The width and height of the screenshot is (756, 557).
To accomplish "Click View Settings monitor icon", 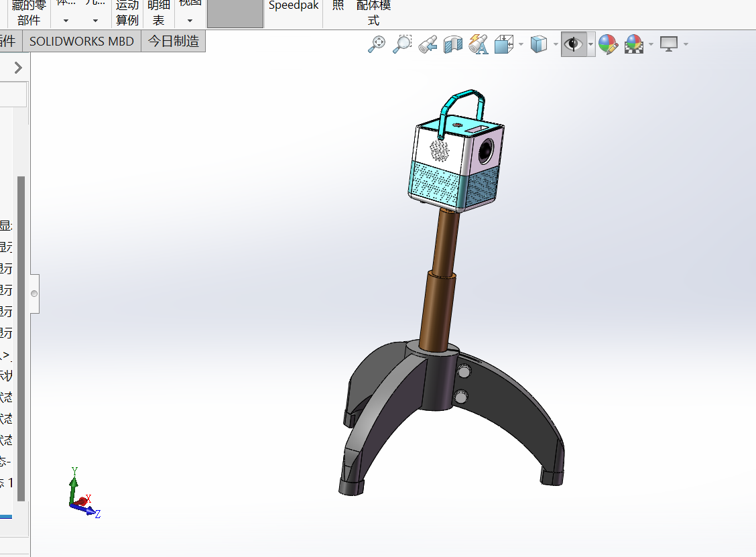I will [x=669, y=44].
